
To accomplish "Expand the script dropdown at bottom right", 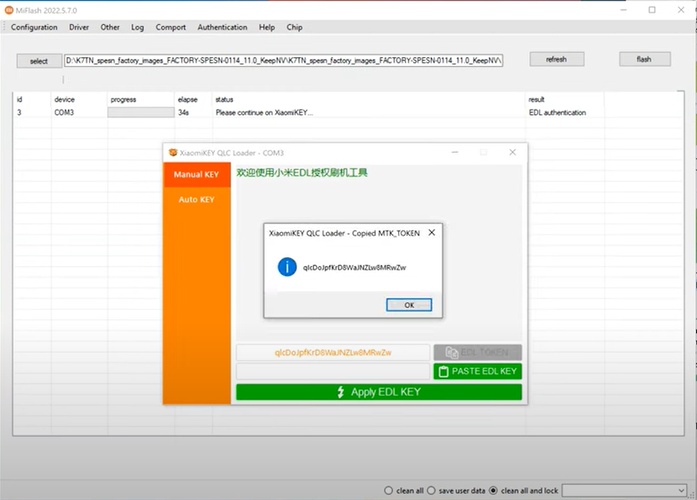I will (681, 490).
